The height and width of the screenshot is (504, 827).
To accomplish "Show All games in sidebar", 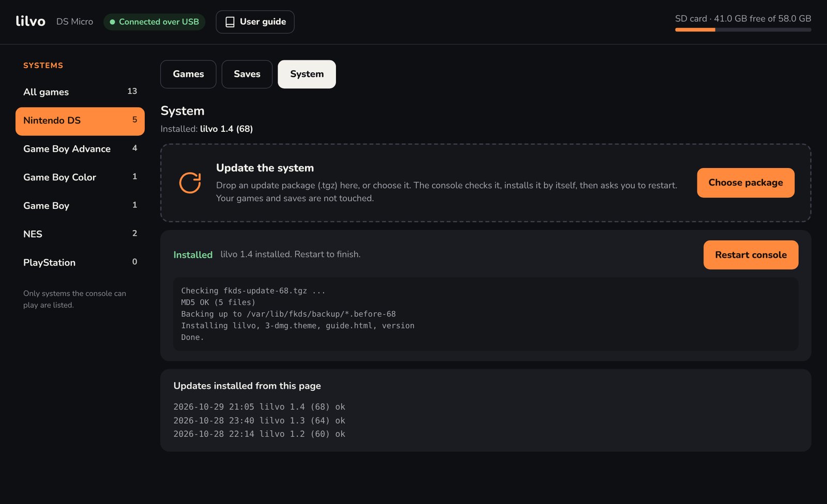I will 80,92.
